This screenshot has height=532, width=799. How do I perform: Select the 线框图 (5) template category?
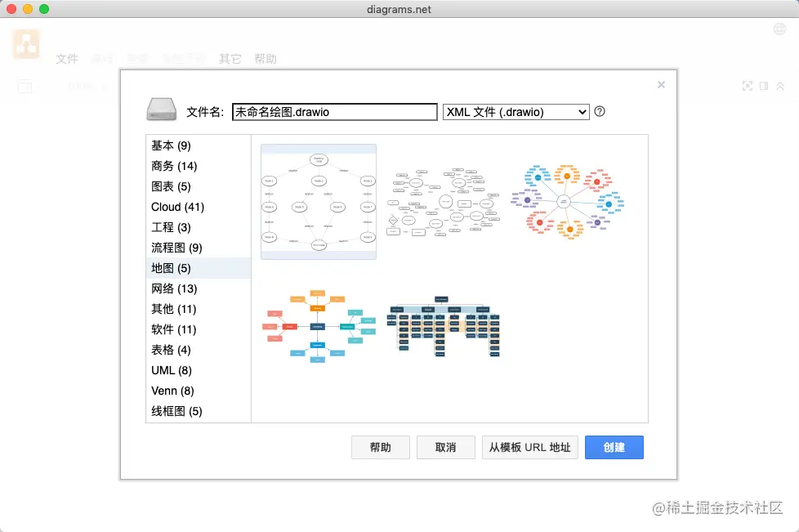tap(199, 411)
